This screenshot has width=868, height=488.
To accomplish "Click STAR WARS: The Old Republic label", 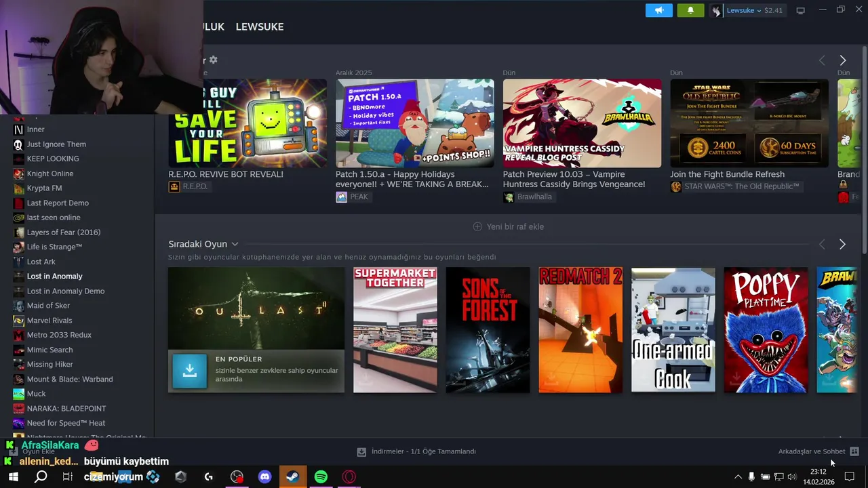I will point(735,186).
